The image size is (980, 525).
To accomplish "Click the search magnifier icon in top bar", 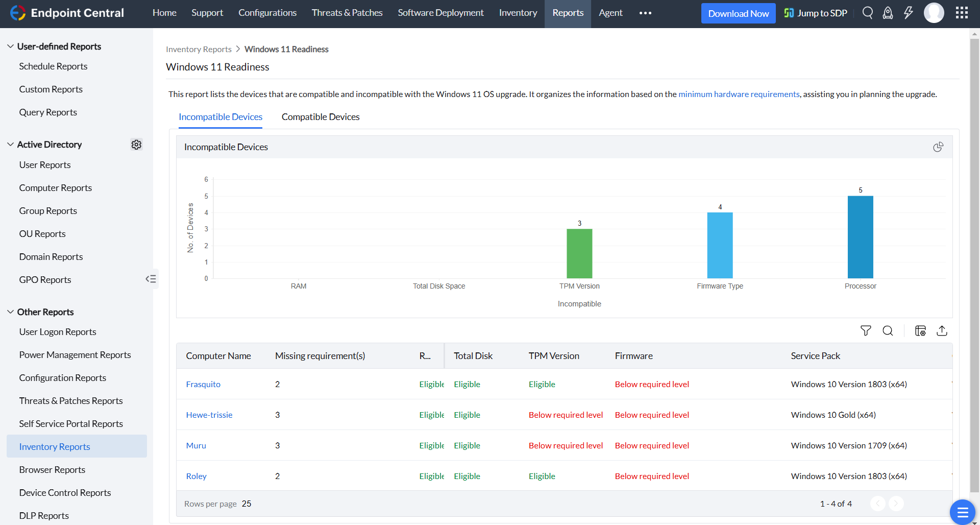I will (x=867, y=13).
